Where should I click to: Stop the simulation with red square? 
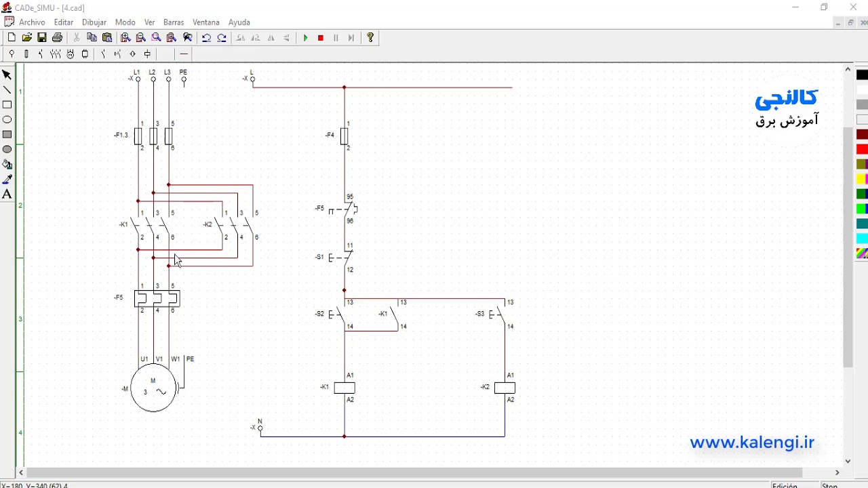tap(321, 38)
